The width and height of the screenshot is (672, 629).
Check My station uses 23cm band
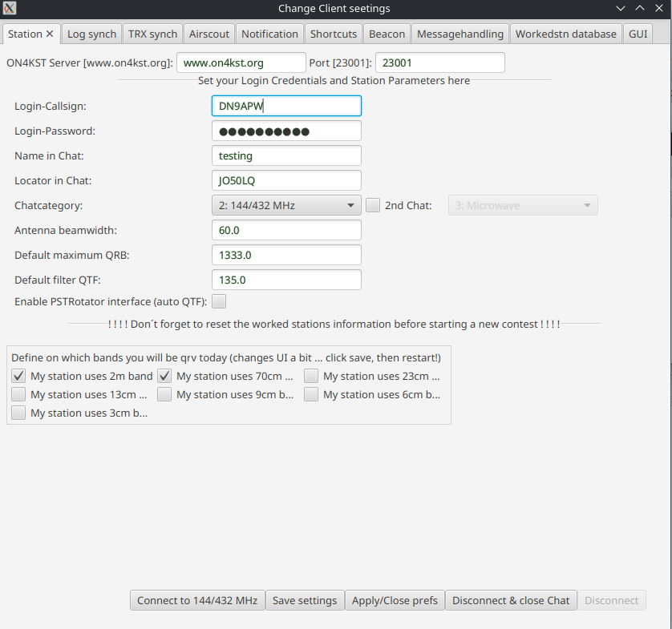click(x=311, y=376)
